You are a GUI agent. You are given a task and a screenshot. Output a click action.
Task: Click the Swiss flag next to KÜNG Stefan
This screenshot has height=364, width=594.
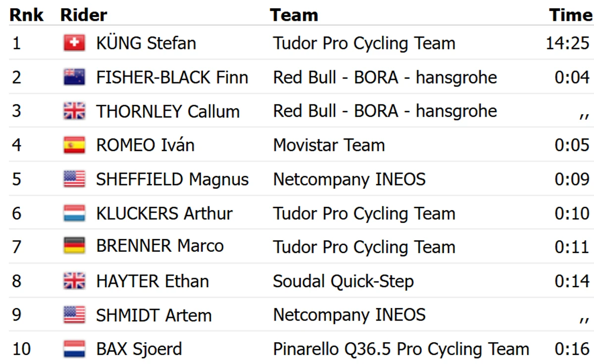[x=74, y=43]
